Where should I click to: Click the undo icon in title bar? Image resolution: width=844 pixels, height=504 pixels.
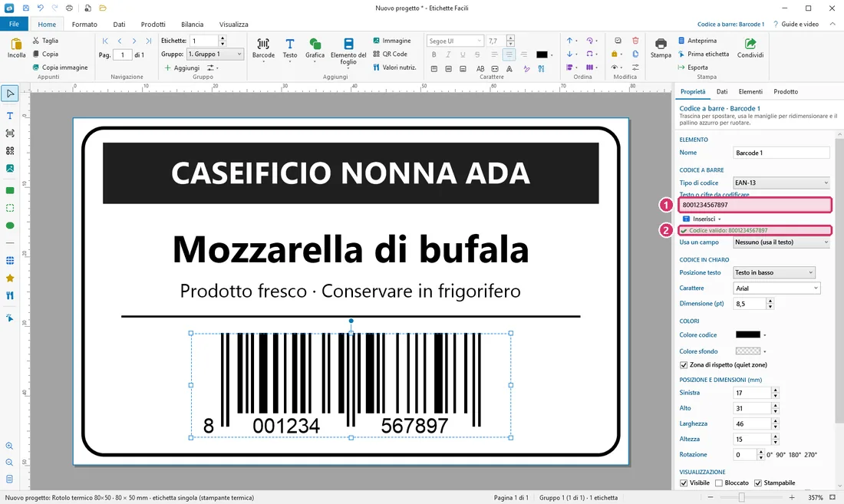click(41, 8)
